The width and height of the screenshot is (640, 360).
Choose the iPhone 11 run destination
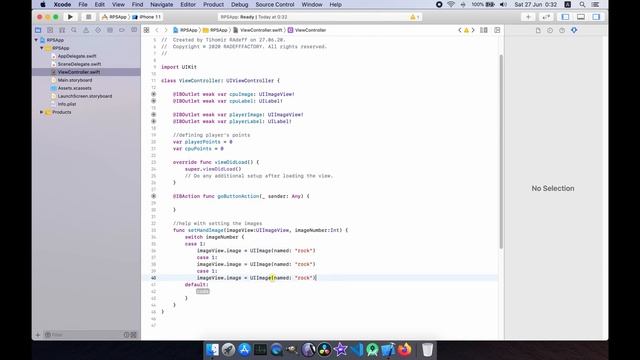coord(147,17)
